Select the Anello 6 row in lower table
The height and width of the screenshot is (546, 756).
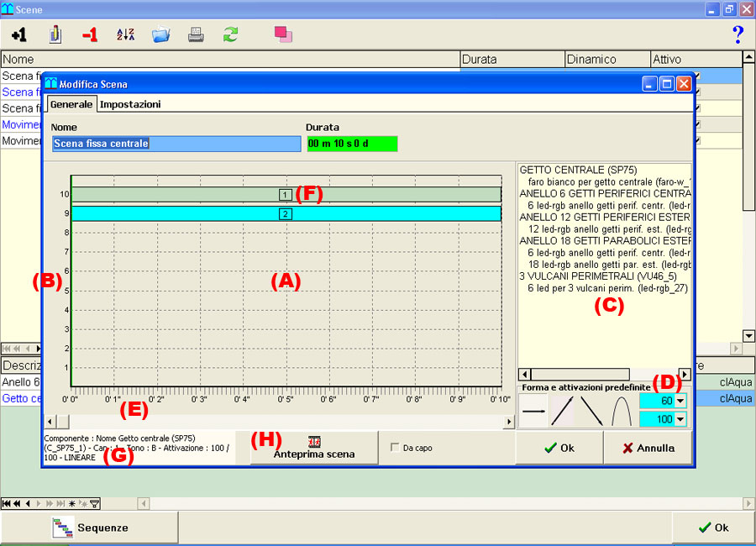[x=21, y=382]
